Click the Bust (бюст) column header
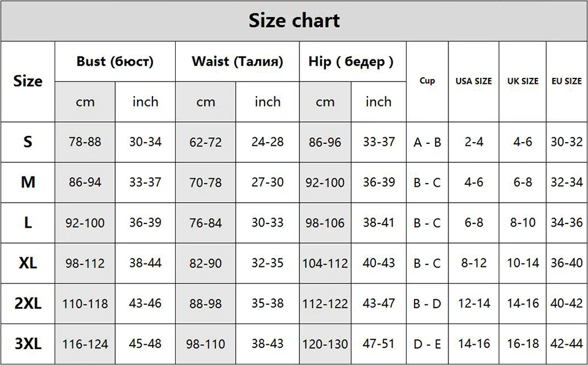 [x=115, y=61]
